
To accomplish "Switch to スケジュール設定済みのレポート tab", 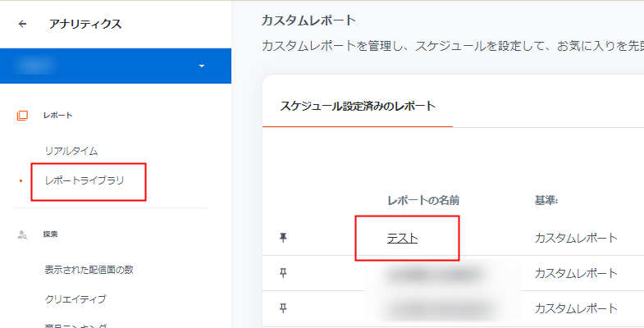I will pos(358,106).
